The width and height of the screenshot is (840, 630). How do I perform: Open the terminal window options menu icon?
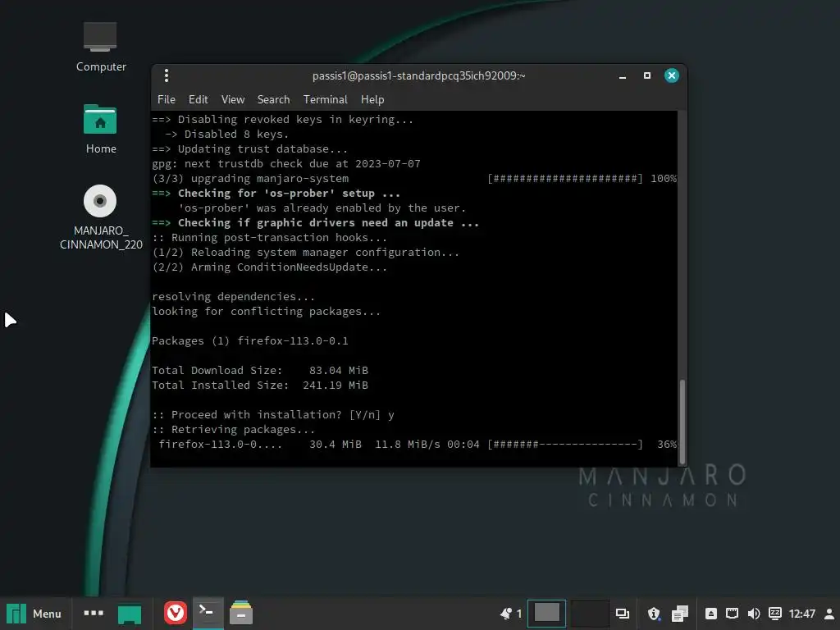(167, 75)
